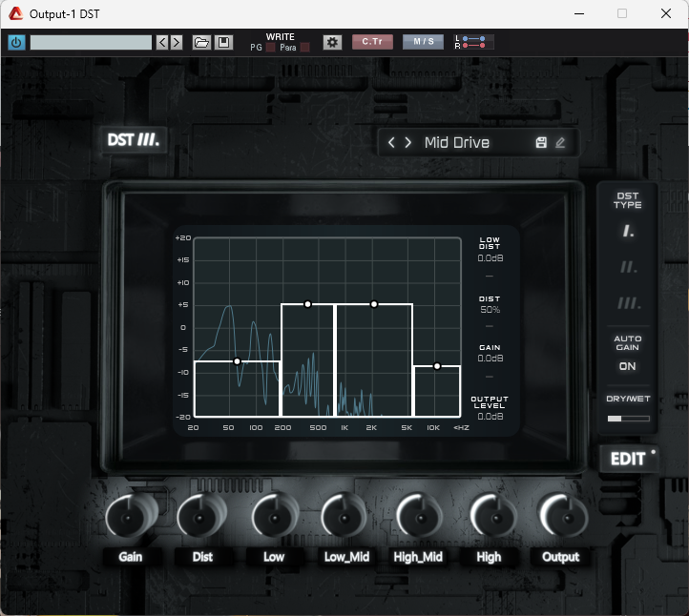The image size is (689, 616).
Task: Click the DST III logo
Action: point(134,140)
